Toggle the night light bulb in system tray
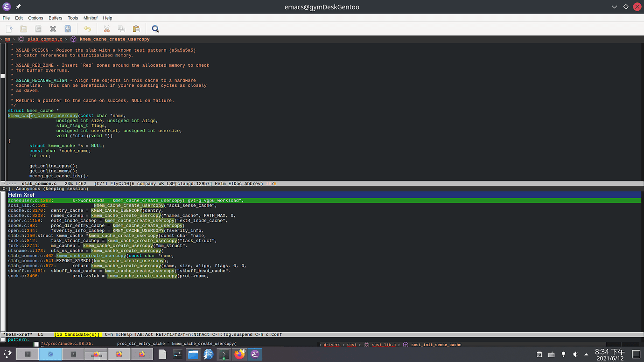 pyautogui.click(x=564, y=355)
